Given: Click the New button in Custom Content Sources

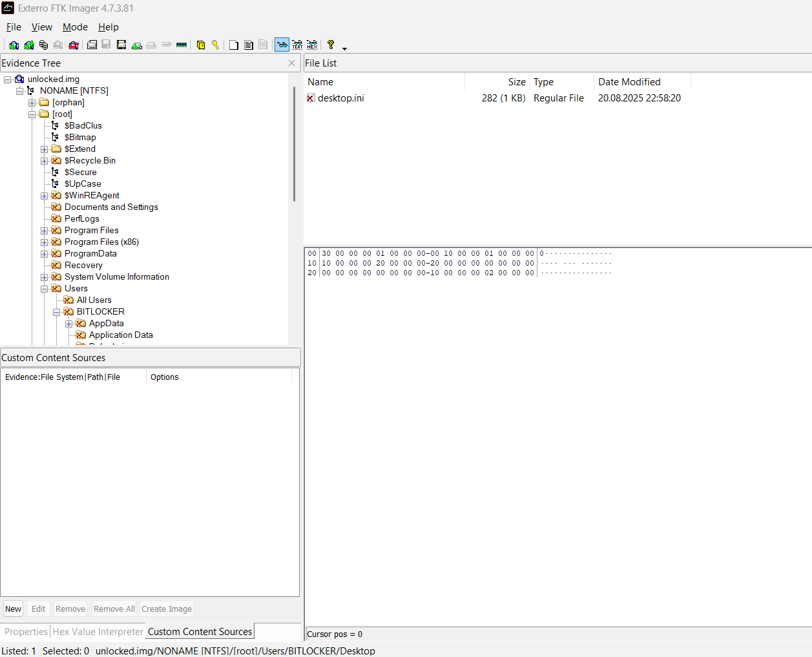Looking at the screenshot, I should (13, 609).
